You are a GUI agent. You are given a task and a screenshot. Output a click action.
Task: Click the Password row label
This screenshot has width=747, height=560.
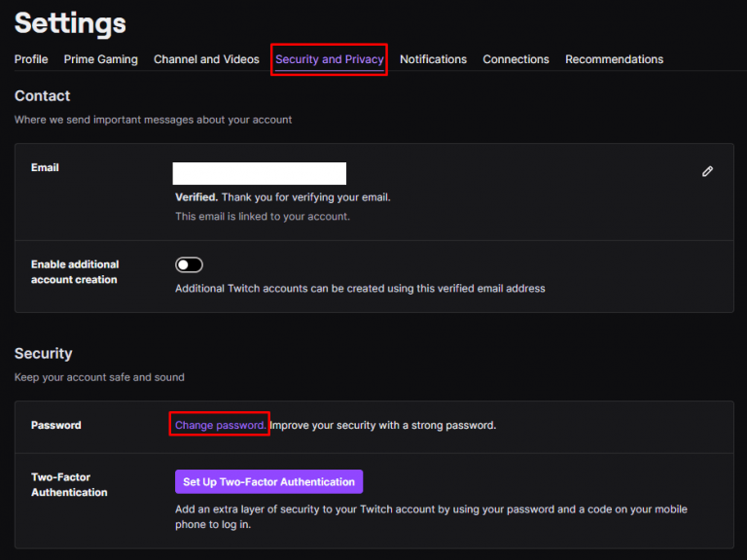[56, 425]
